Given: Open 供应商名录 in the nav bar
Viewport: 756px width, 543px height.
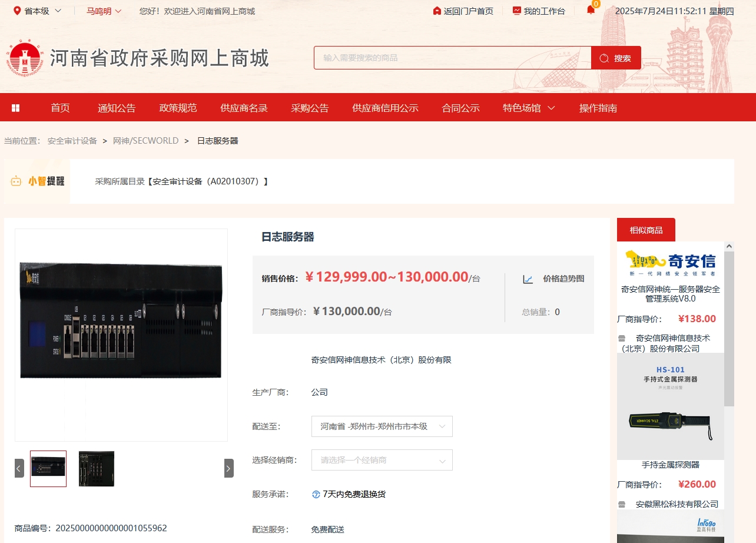Looking at the screenshot, I should 244,108.
